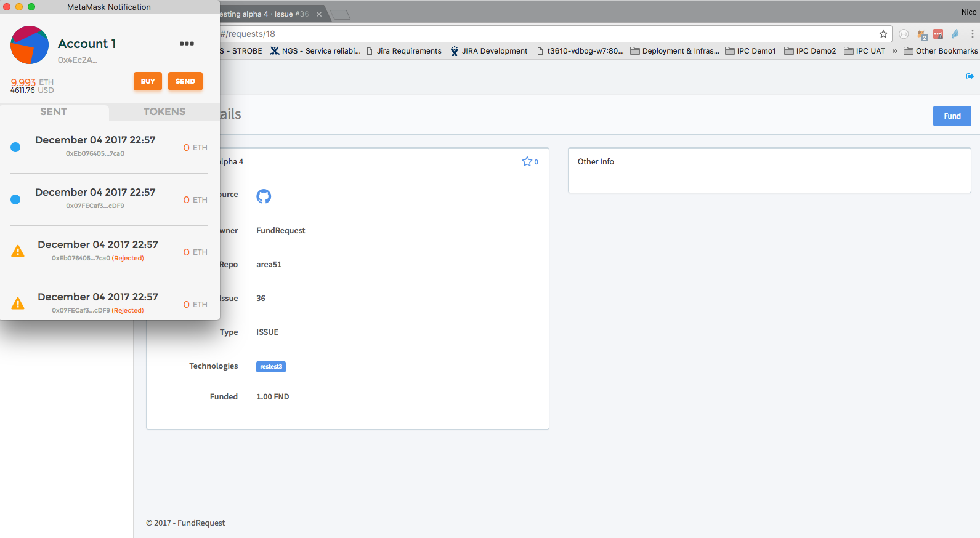Open the Chrome three-dot menu
This screenshot has height=538, width=980.
coord(973,34)
